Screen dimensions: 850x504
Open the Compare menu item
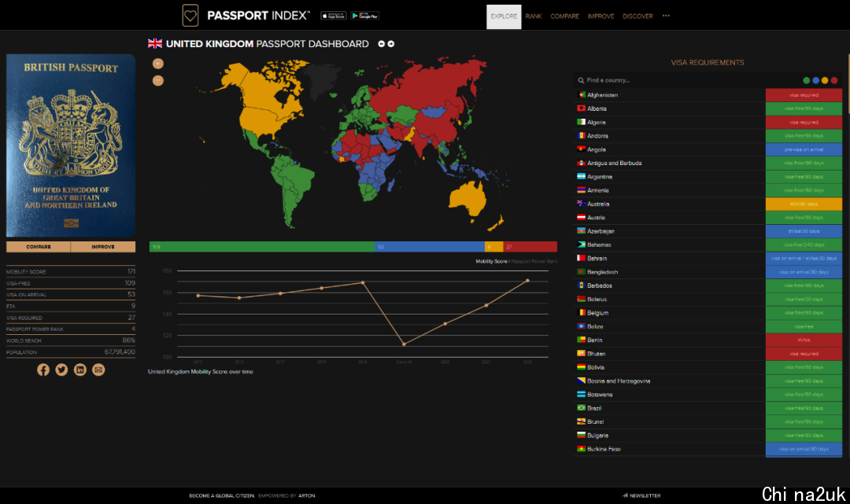pyautogui.click(x=565, y=17)
